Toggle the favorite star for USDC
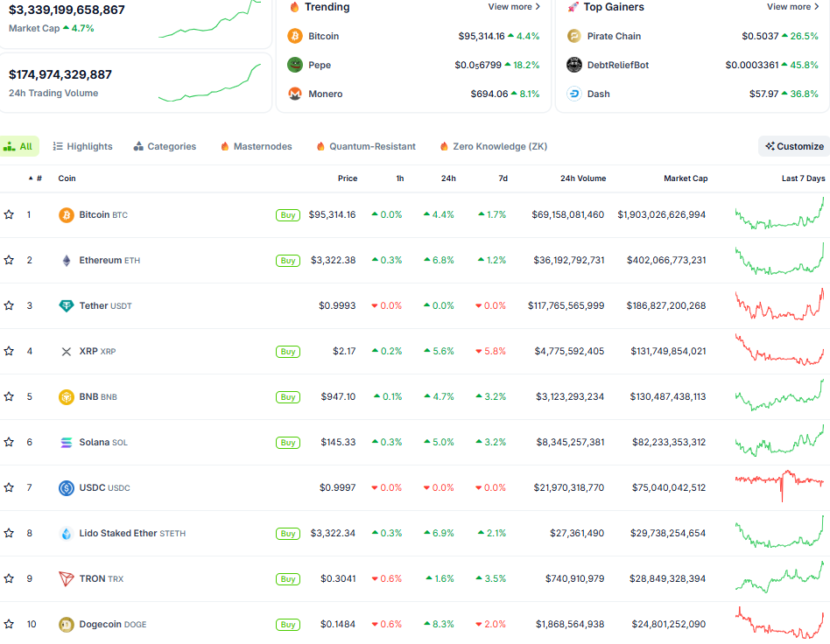The width and height of the screenshot is (830, 644). [9, 488]
